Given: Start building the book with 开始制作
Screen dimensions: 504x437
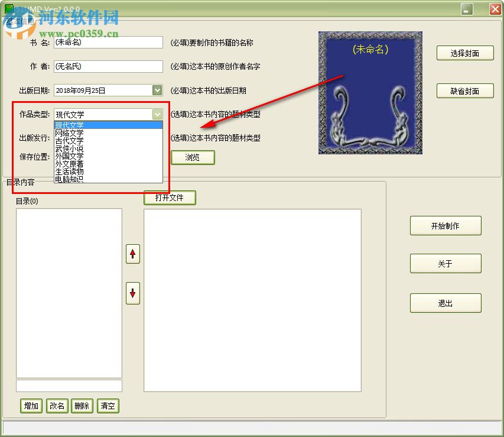Looking at the screenshot, I should 446,225.
